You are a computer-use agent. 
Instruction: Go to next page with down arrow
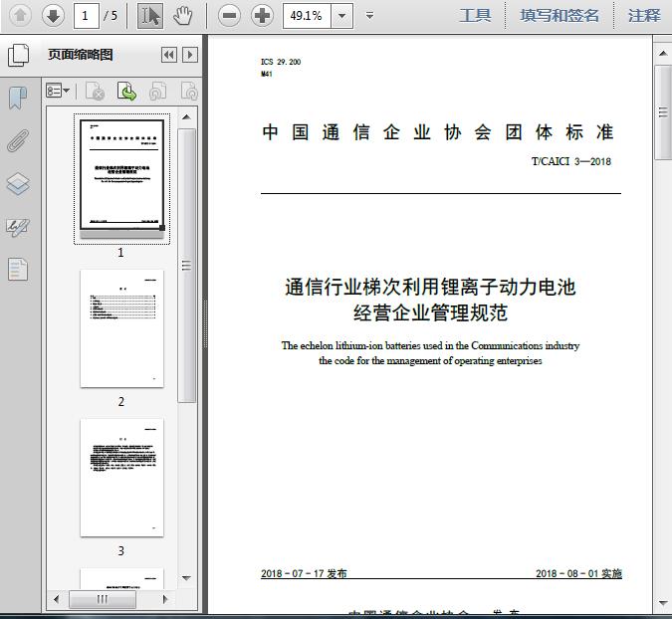point(53,16)
